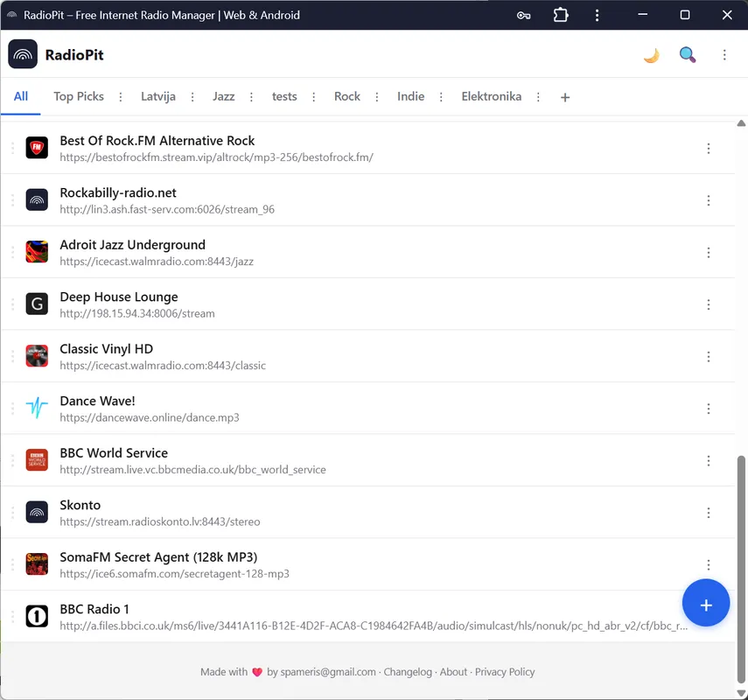Click BBC World Service station logo

point(37,460)
